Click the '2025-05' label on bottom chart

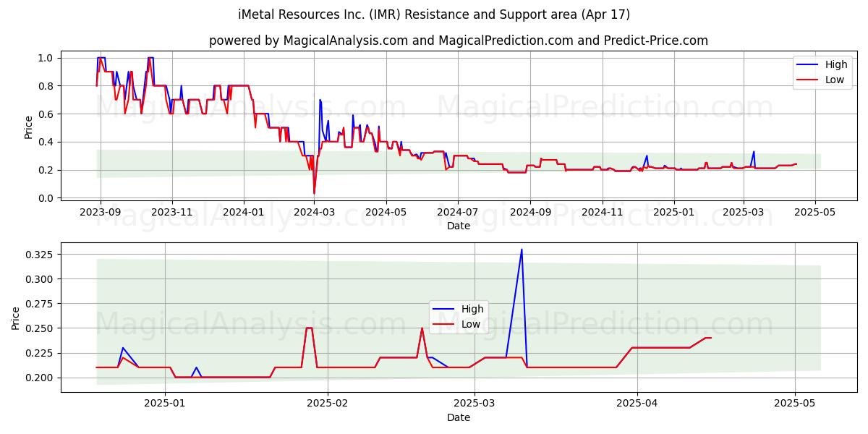click(795, 404)
